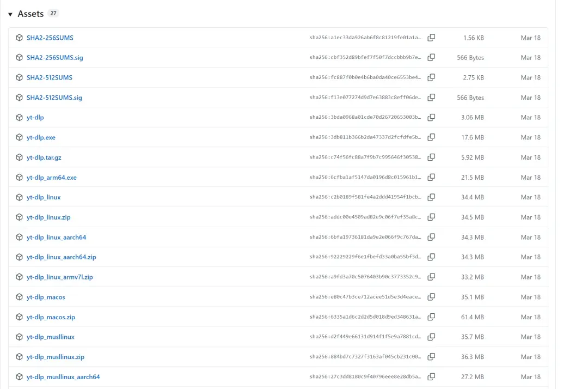
Task: Copy SHA256 hash for yt-dlp_linux
Action: (431, 197)
